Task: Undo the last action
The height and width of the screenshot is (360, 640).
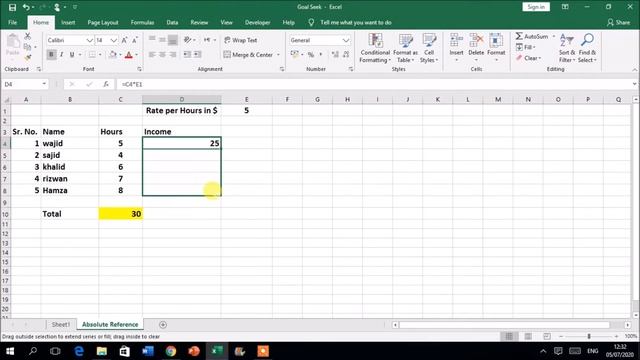Action: pyautogui.click(x=26, y=7)
